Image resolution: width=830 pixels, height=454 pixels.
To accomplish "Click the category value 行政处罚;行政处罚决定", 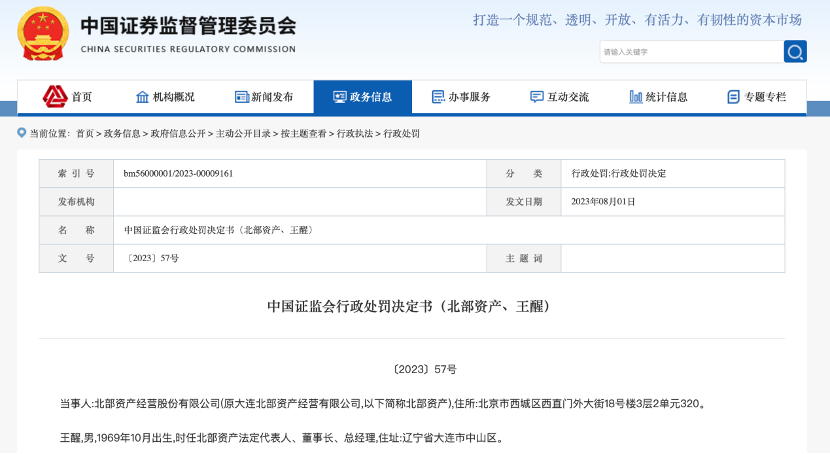I will click(619, 174).
